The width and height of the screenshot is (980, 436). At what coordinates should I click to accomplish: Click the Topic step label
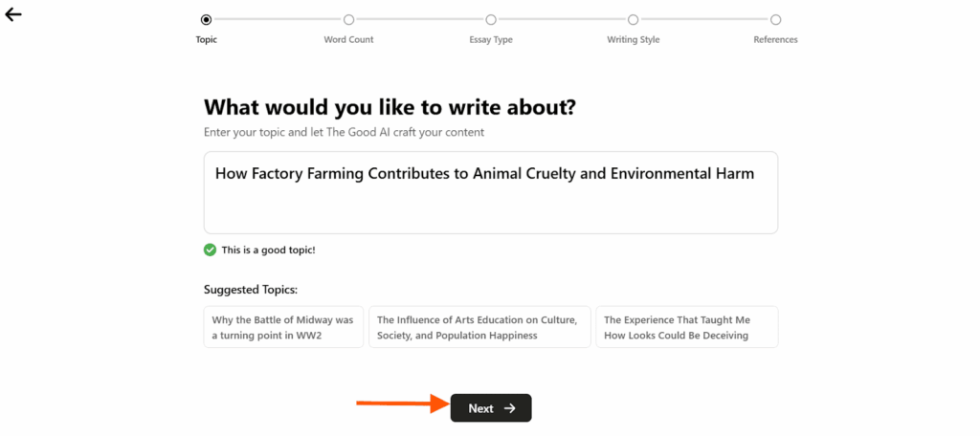(207, 39)
